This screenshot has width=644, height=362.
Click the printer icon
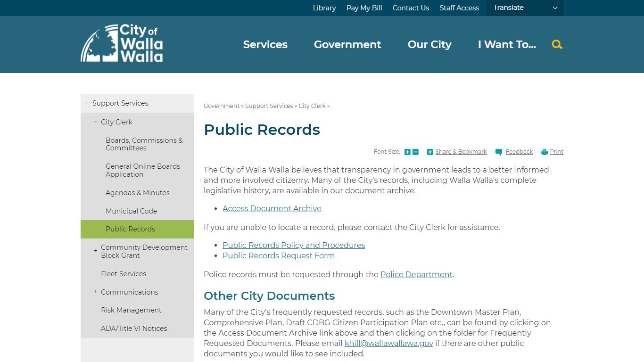(x=545, y=152)
